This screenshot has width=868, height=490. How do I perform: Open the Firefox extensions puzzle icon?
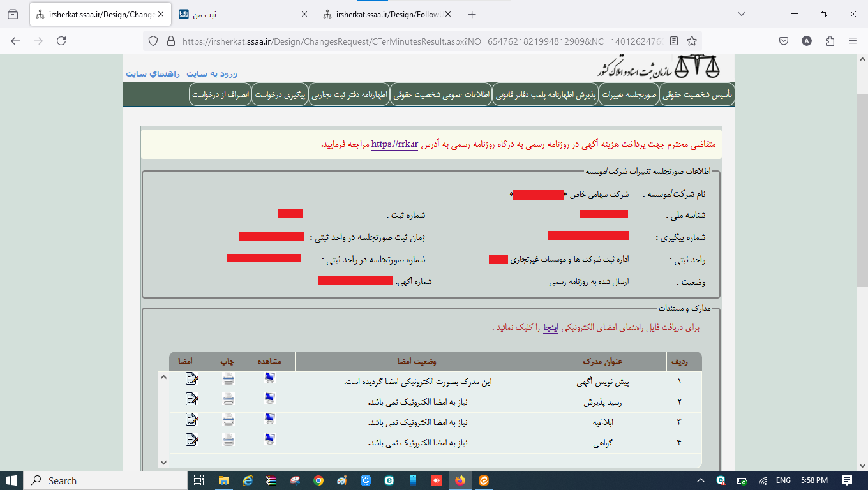[x=830, y=41]
